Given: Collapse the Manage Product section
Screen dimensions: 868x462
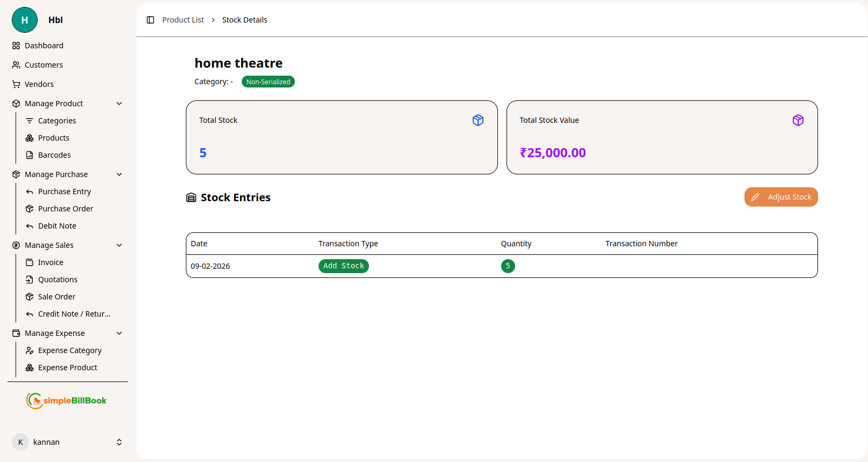Looking at the screenshot, I should [x=119, y=104].
